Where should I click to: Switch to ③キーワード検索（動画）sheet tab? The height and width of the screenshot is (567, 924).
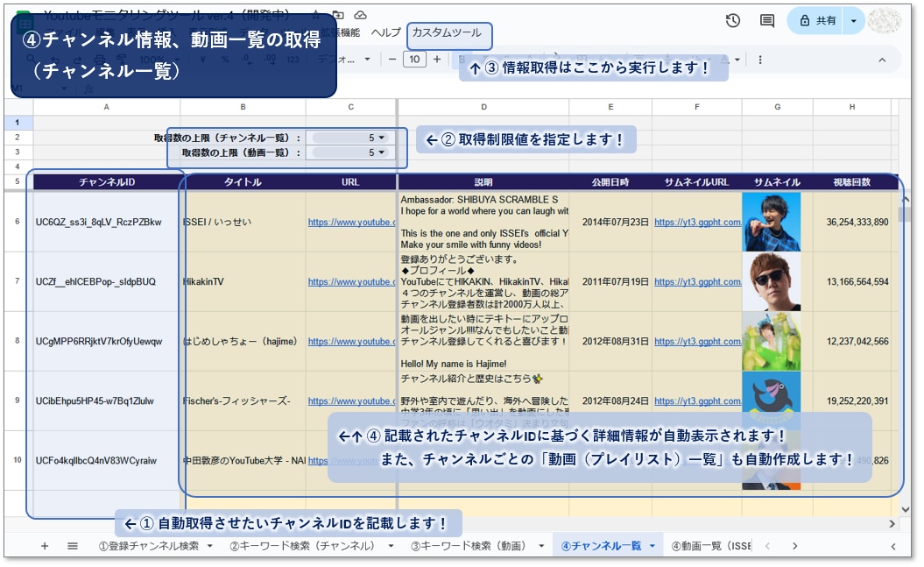click(x=468, y=546)
